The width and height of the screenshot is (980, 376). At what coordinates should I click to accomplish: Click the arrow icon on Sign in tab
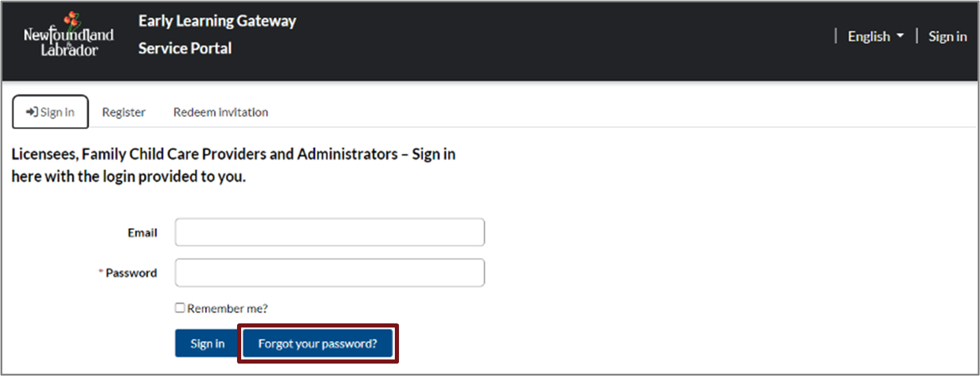32,112
